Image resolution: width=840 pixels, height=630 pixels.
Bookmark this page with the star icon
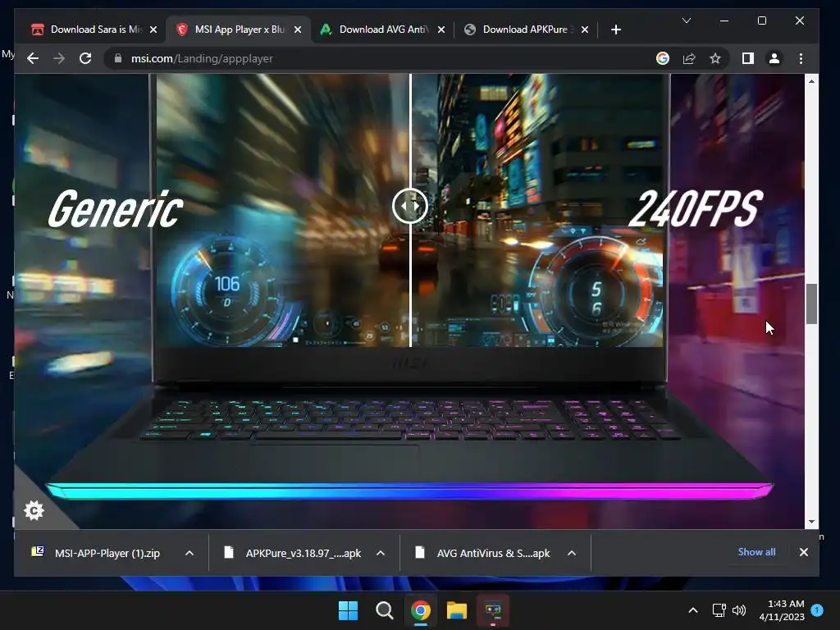tap(715, 58)
